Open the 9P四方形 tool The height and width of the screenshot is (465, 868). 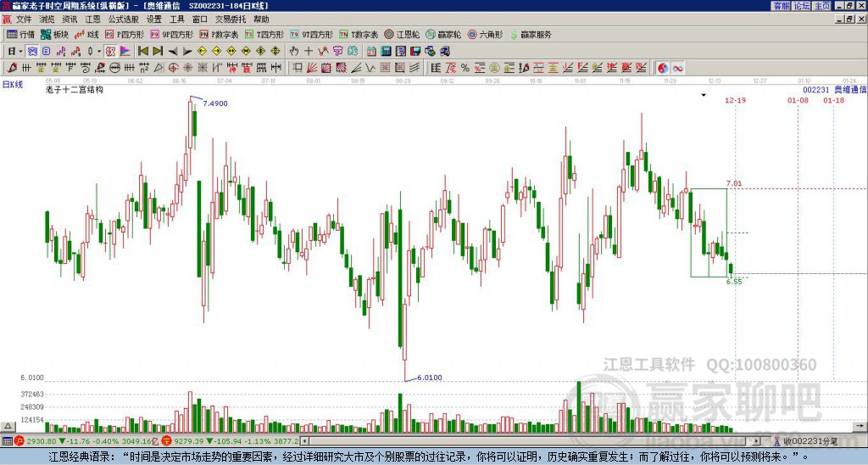click(x=172, y=34)
